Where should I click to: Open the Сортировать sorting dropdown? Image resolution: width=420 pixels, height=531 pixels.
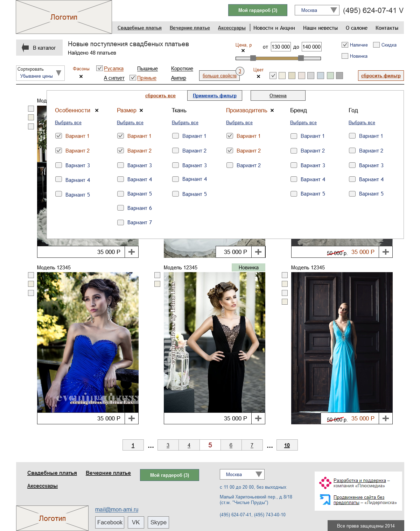tap(40, 73)
